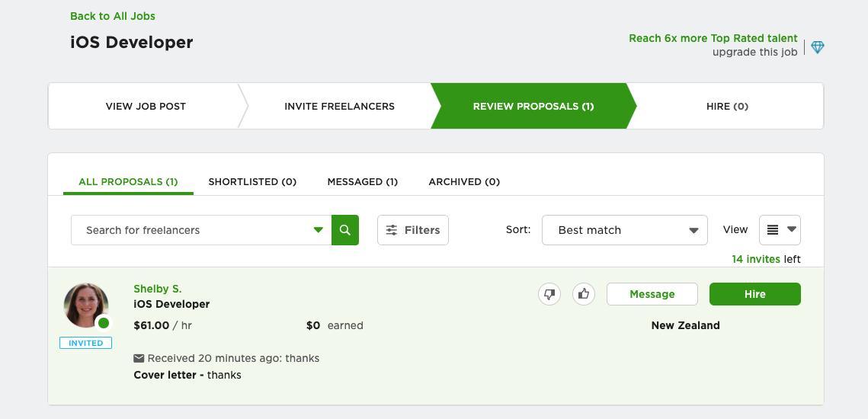Image resolution: width=868 pixels, height=419 pixels.
Task: Click the envelope icon beside Received message
Action: [139, 359]
